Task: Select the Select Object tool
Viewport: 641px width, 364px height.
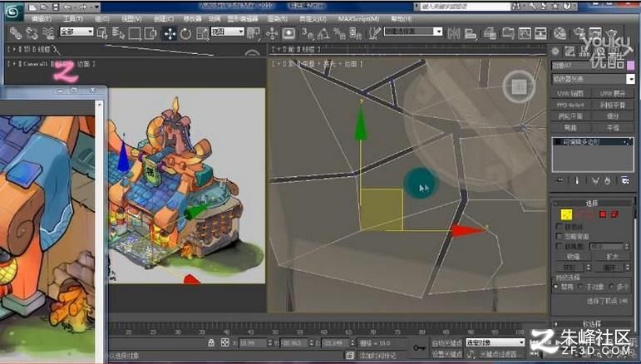Action: point(102,33)
